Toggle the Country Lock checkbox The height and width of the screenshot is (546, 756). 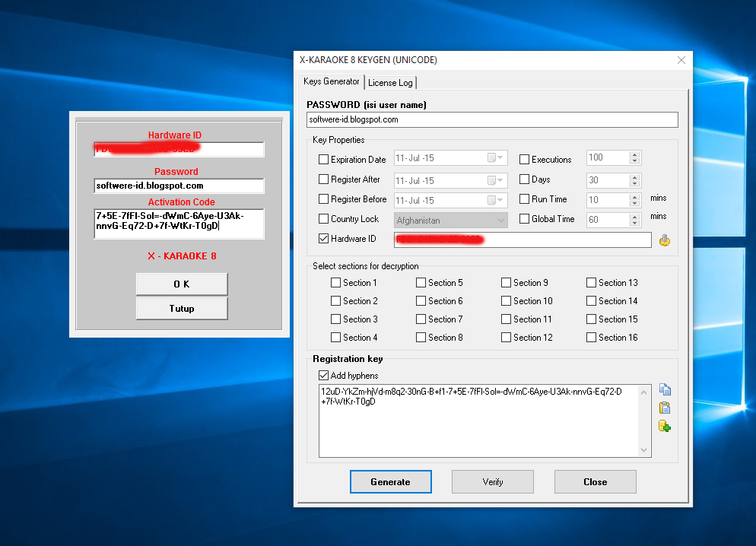pyautogui.click(x=323, y=219)
